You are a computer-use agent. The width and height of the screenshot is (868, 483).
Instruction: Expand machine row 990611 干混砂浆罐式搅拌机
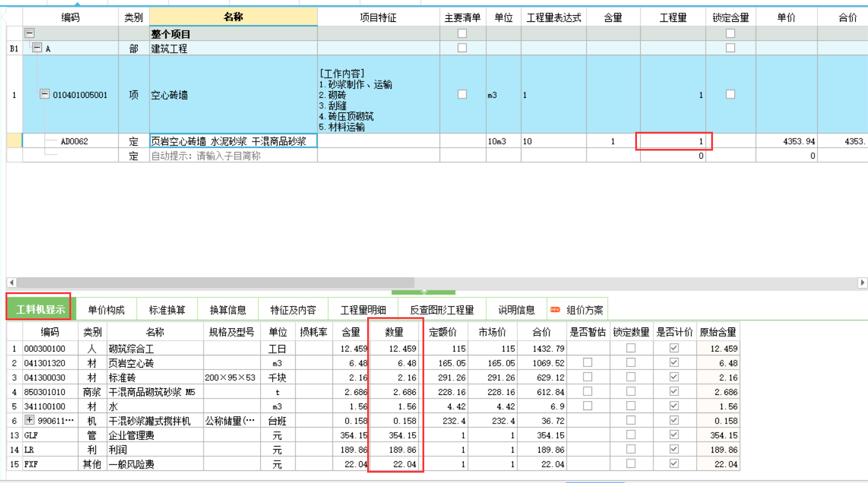click(29, 420)
